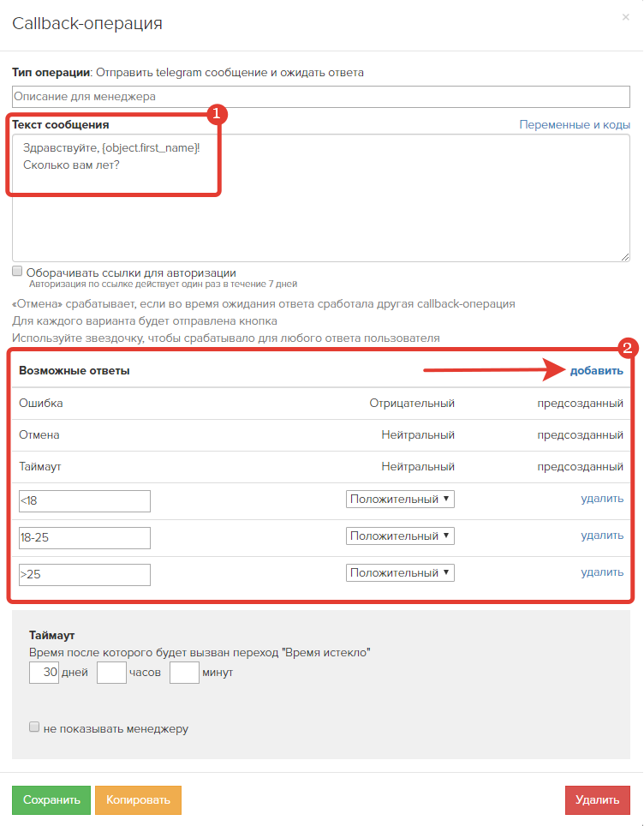This screenshot has width=644, height=826.
Task: Click inside the Текст сообщения text area
Action: click(320, 198)
